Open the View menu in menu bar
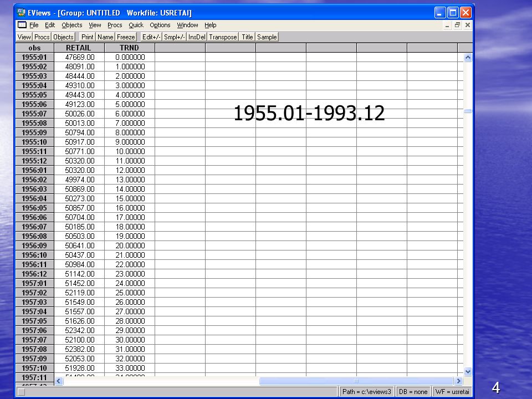This screenshot has width=532, height=399. click(x=95, y=25)
